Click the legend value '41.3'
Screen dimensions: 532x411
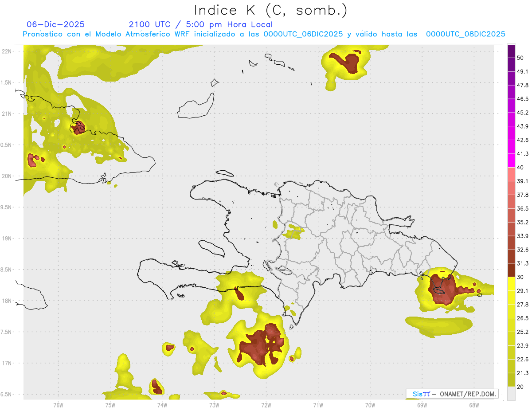523,154
